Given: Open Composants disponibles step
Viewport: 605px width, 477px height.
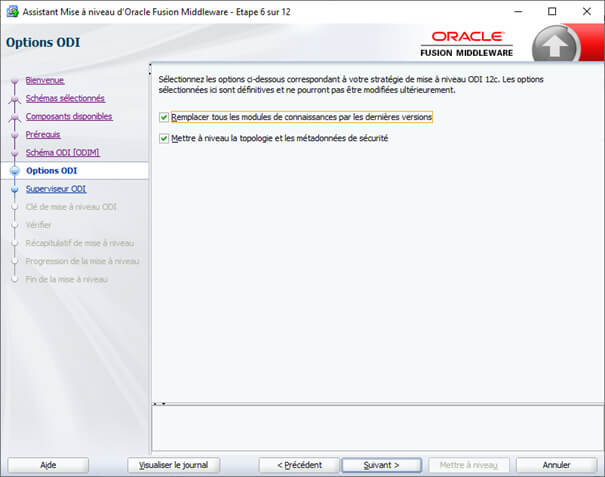Looking at the screenshot, I should coord(69,117).
